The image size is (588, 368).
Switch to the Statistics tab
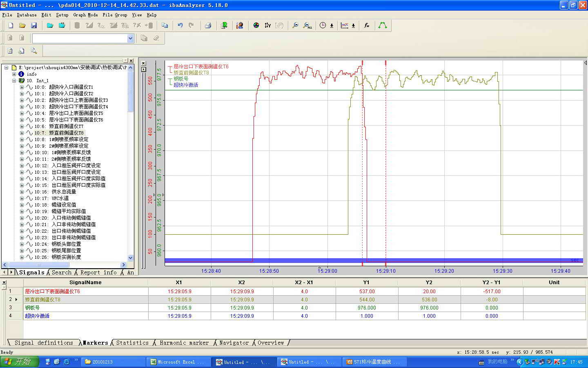132,343
